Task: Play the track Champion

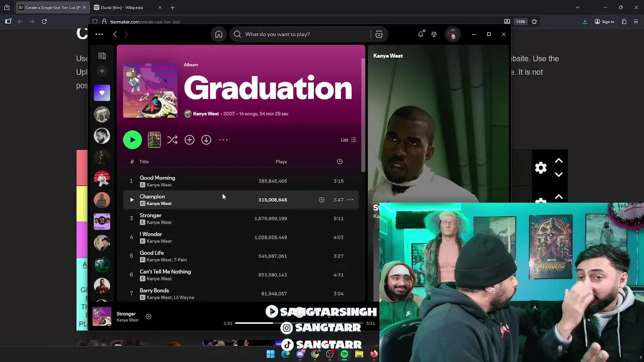Action: (x=132, y=200)
